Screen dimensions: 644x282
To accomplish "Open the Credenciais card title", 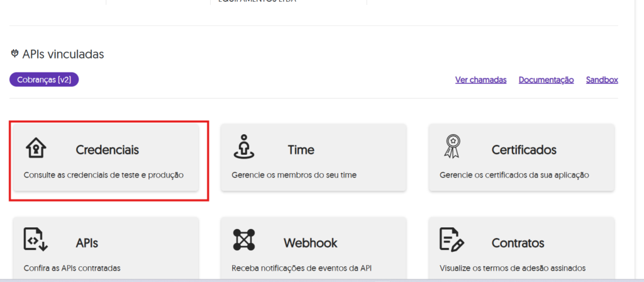I will 107,150.
